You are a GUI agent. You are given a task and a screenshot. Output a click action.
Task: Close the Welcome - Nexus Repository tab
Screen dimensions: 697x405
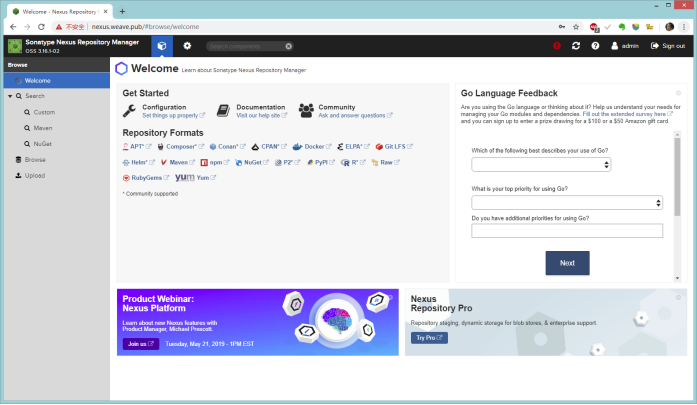(105, 12)
